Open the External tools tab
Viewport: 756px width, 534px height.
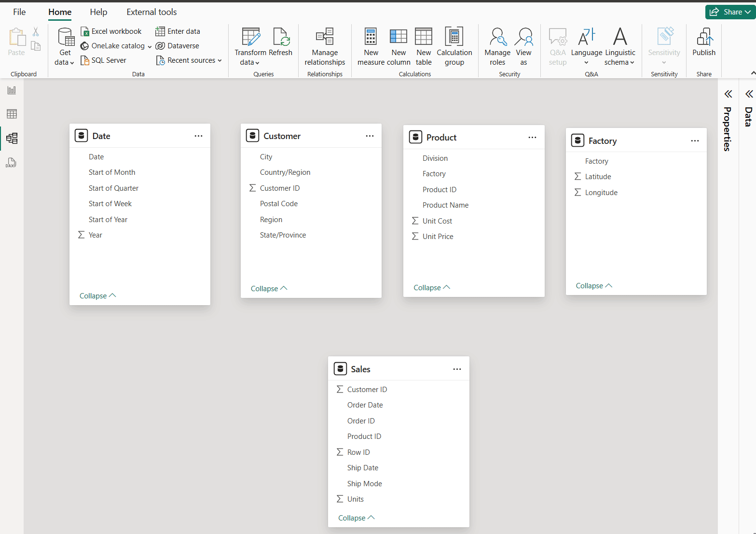[151, 12]
